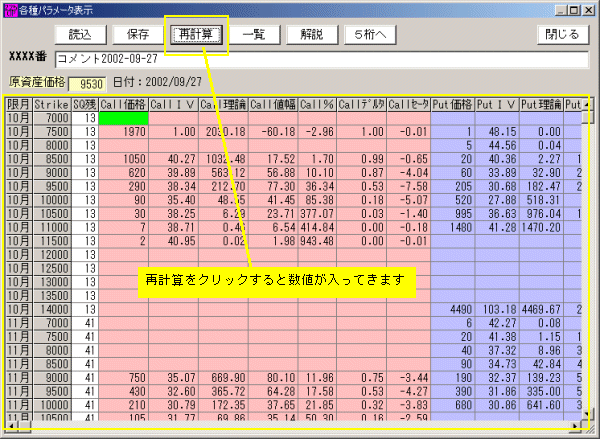Click Call% cell 943.48
The width and height of the screenshot is (600, 439).
317,242
